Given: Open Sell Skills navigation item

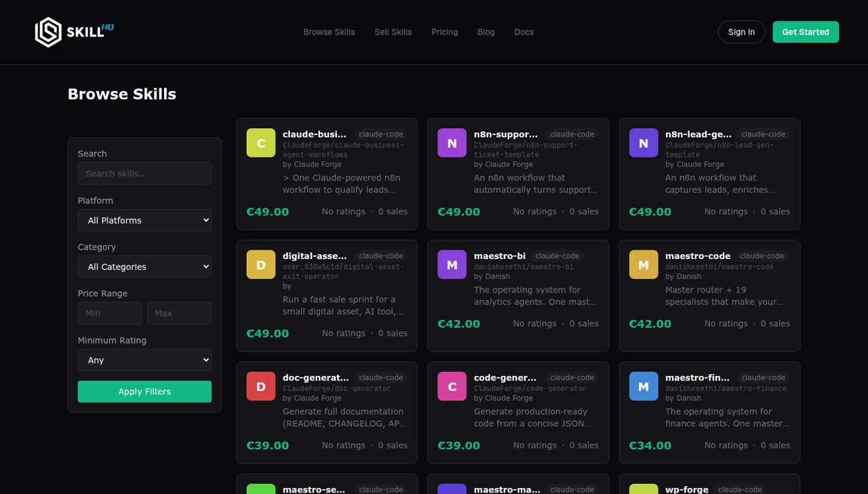Looking at the screenshot, I should coord(393,32).
